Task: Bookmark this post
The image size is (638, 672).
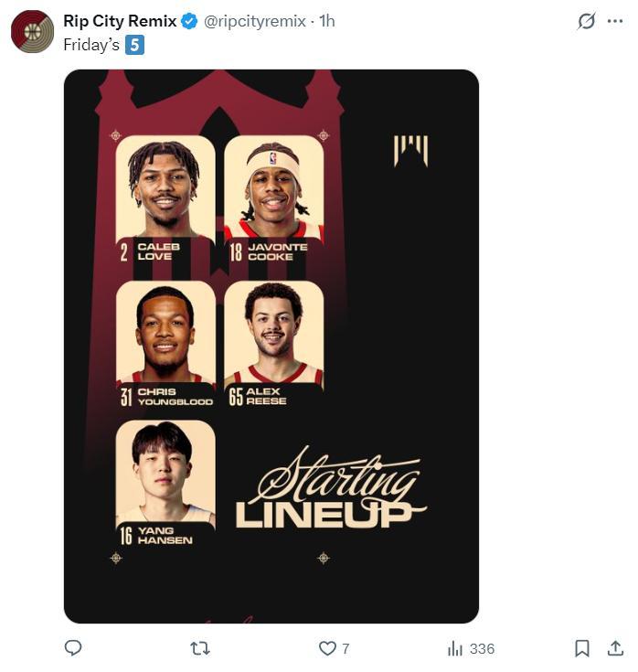Action: [x=581, y=648]
